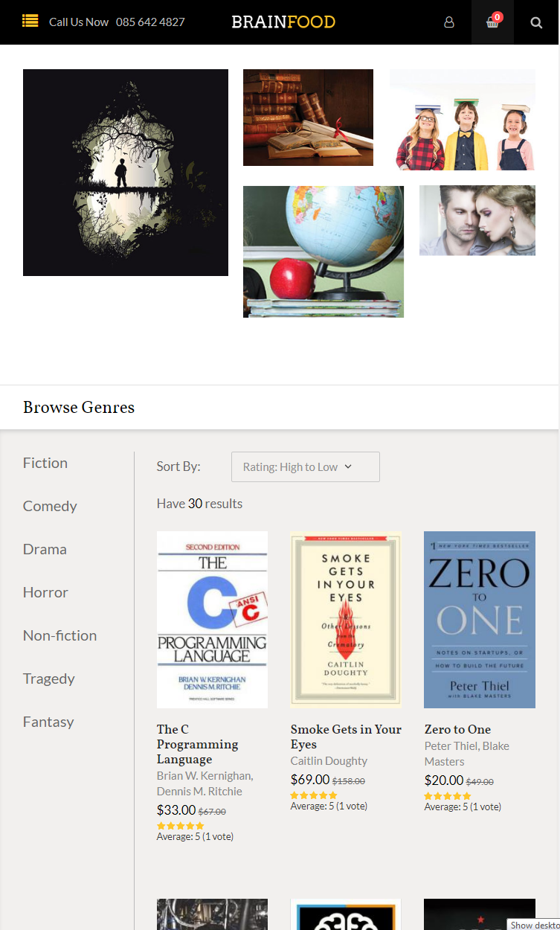Image resolution: width=560 pixels, height=930 pixels.
Task: Click the globe and apple banner image
Action: point(324,251)
